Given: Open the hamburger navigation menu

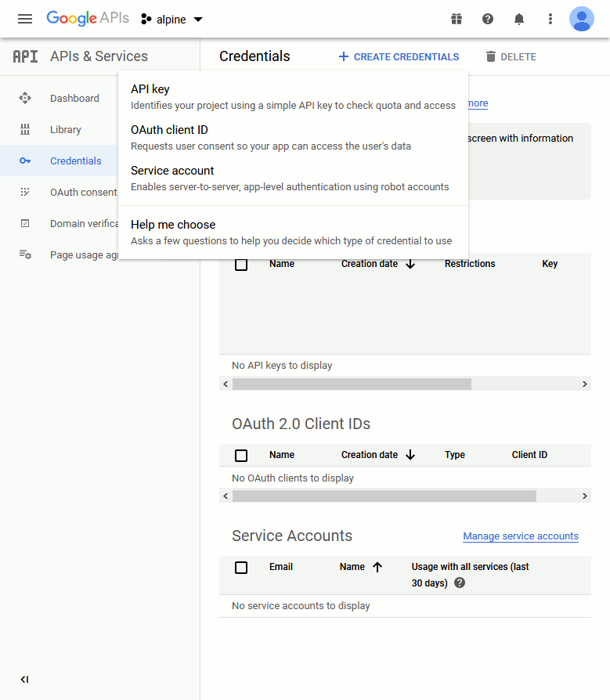Looking at the screenshot, I should [25, 19].
